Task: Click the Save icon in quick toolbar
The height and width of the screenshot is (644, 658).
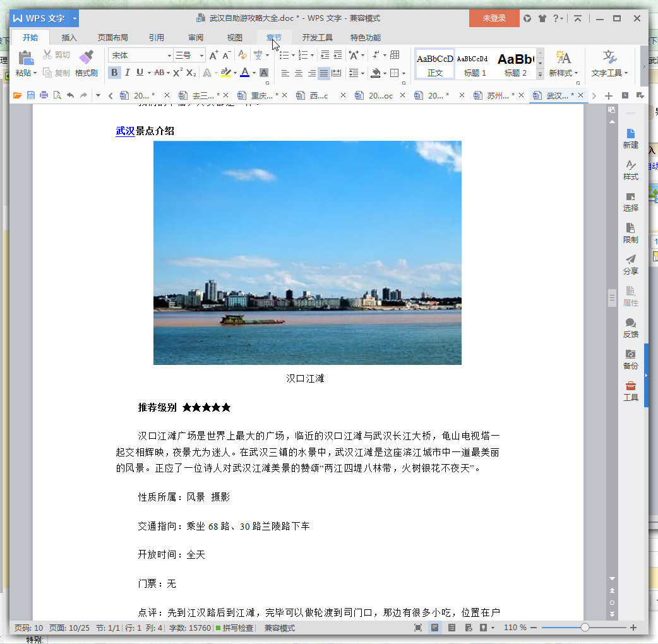Action: pos(31,95)
